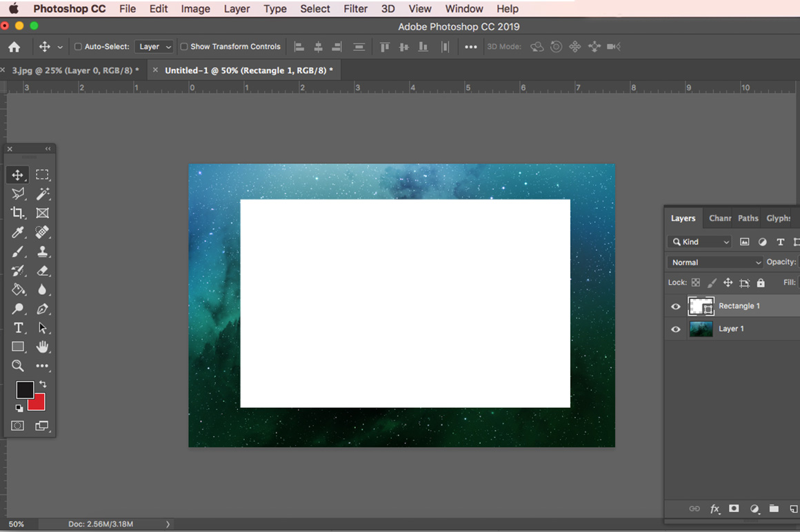Screen dimensions: 800x532
Task: Select the Brush tool
Action: click(18, 252)
